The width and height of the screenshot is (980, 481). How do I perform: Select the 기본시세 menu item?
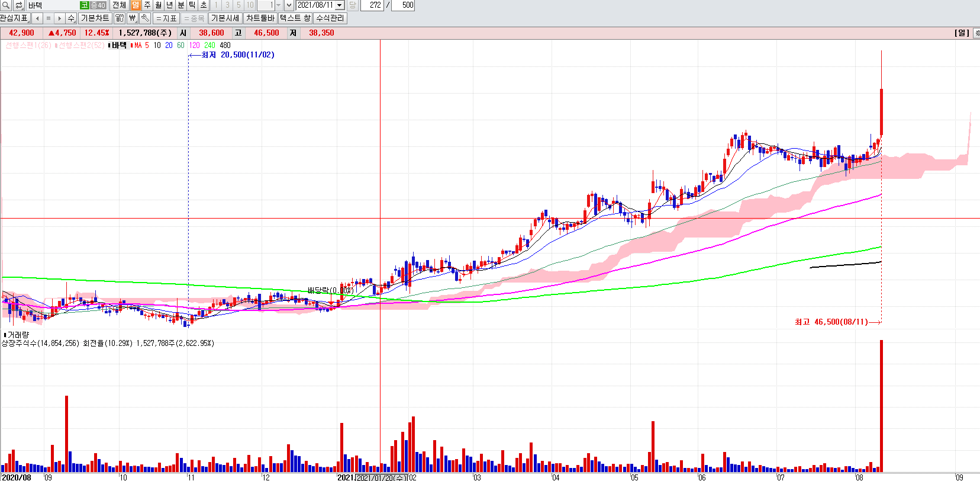click(x=225, y=18)
